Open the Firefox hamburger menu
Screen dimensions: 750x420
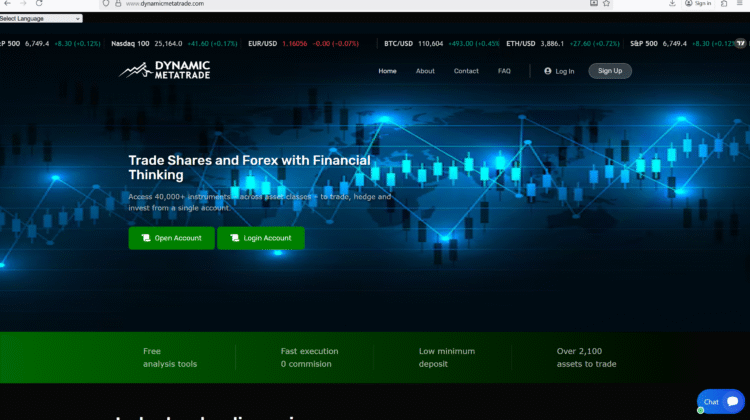pyautogui.click(x=740, y=4)
